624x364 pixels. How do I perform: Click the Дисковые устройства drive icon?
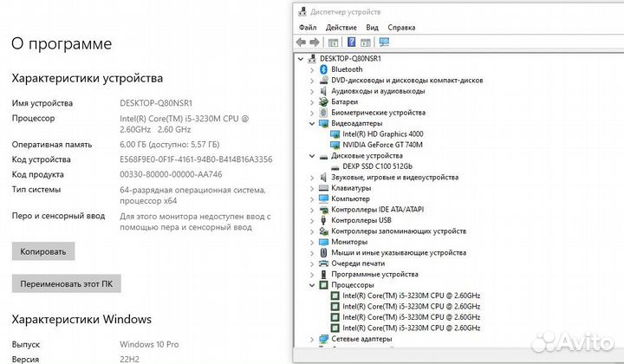[323, 156]
